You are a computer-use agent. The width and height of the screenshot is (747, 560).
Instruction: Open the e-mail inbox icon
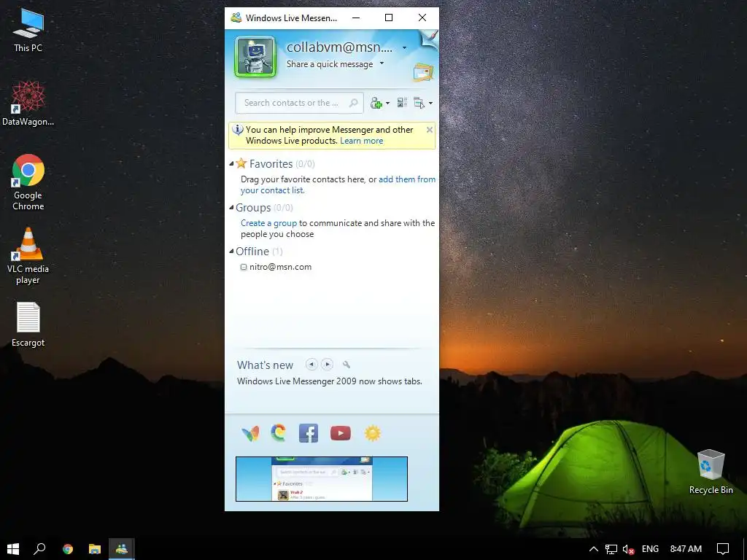click(423, 72)
